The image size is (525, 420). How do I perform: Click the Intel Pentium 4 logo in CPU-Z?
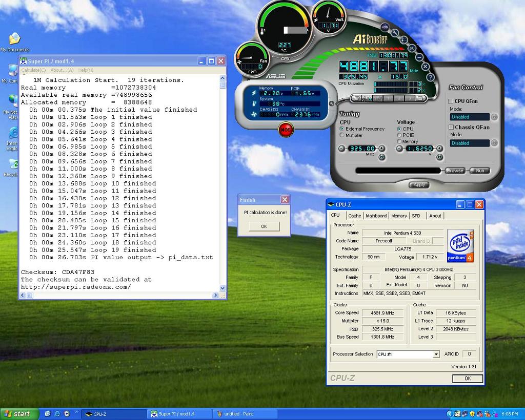460,246
